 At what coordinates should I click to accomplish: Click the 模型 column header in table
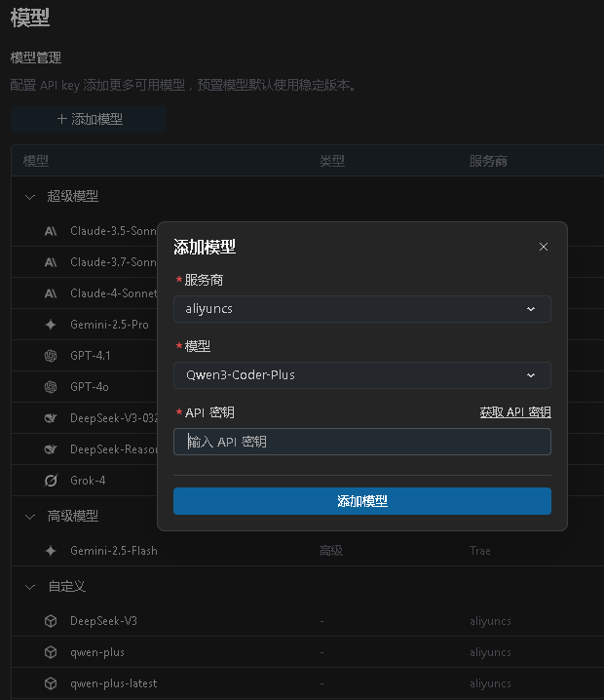click(x=36, y=161)
